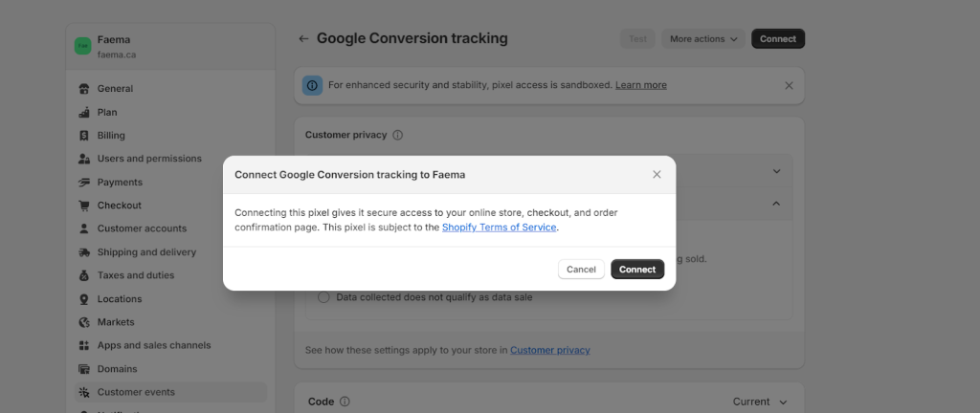Close the Connect pixel dialog with X
The width and height of the screenshot is (980, 413).
pyautogui.click(x=657, y=175)
